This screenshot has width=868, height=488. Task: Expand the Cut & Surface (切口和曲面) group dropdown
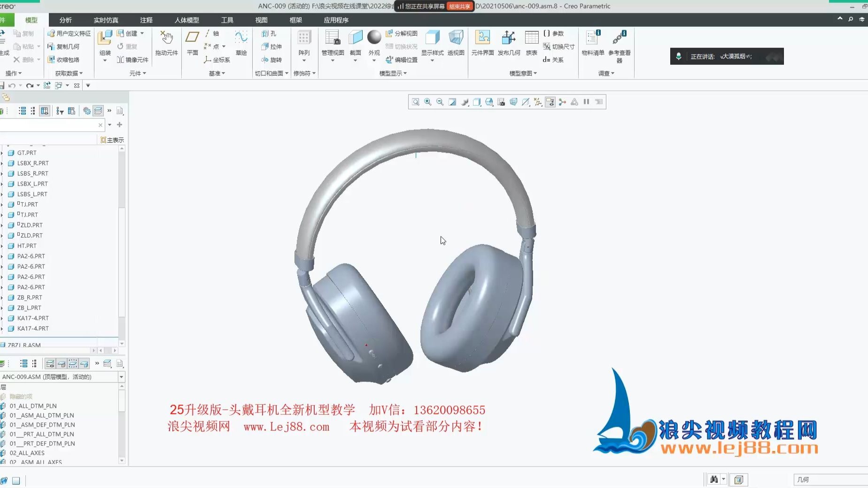pos(271,73)
